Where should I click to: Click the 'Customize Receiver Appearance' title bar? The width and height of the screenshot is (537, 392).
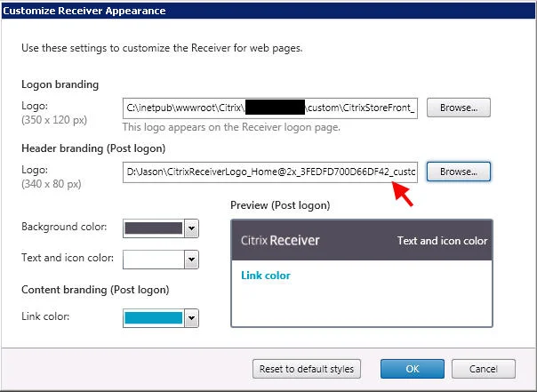[x=268, y=11]
